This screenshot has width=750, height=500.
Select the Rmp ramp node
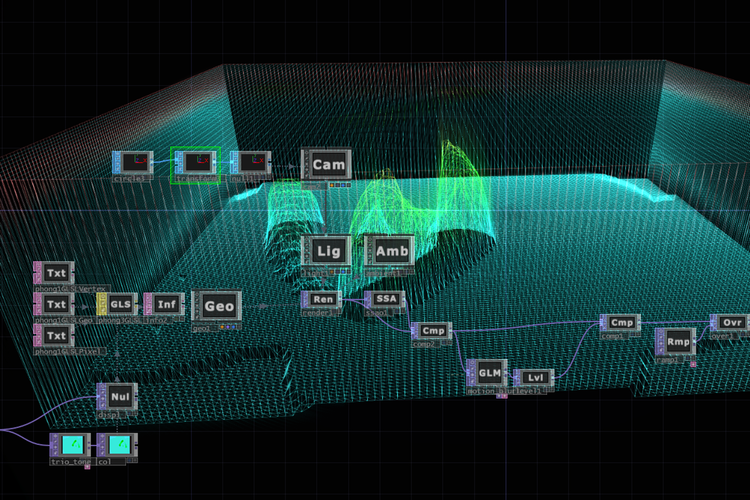point(676,342)
